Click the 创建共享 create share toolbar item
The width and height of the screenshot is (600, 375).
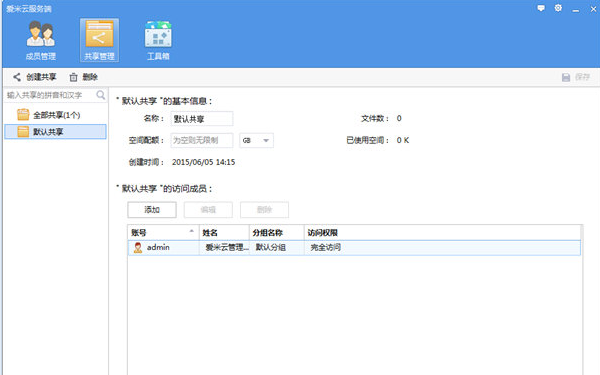(34, 77)
